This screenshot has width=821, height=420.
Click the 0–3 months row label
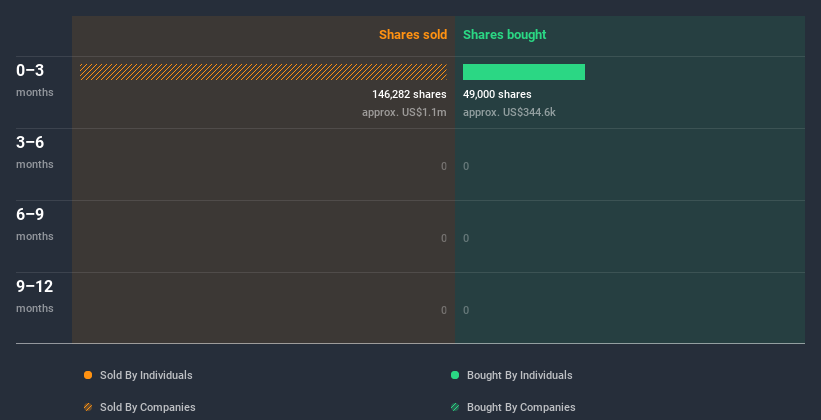[x=35, y=80]
